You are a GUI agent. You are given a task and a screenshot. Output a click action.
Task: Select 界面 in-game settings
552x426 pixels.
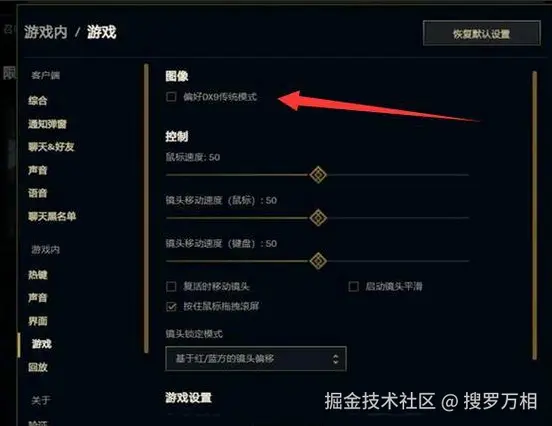(38, 321)
